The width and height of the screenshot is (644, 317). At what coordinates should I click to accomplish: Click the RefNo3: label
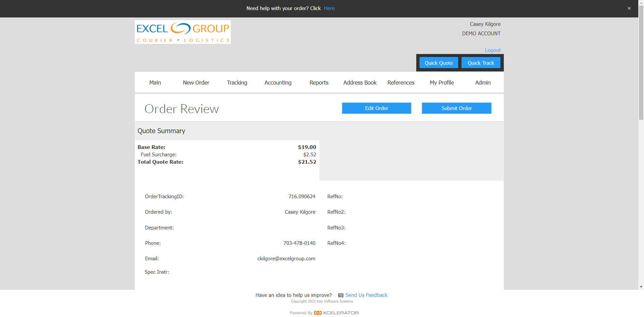click(336, 228)
